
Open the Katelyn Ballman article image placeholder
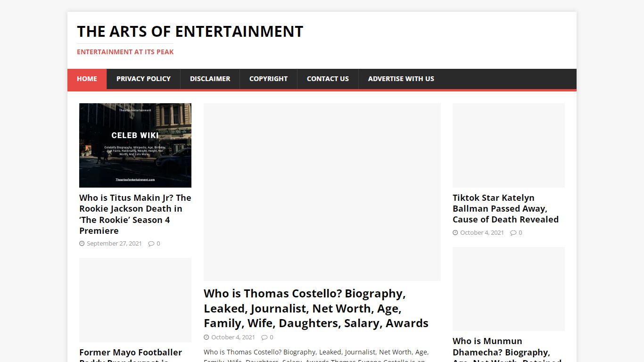click(x=509, y=145)
